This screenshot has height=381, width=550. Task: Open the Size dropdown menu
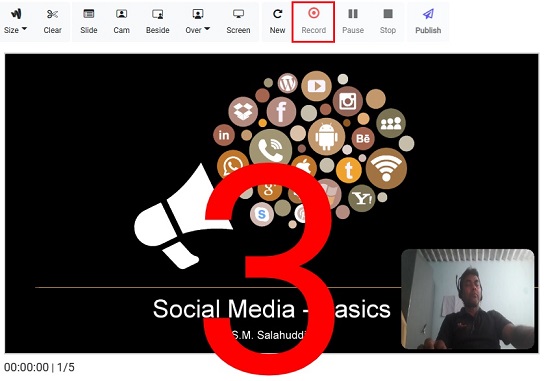[15, 22]
